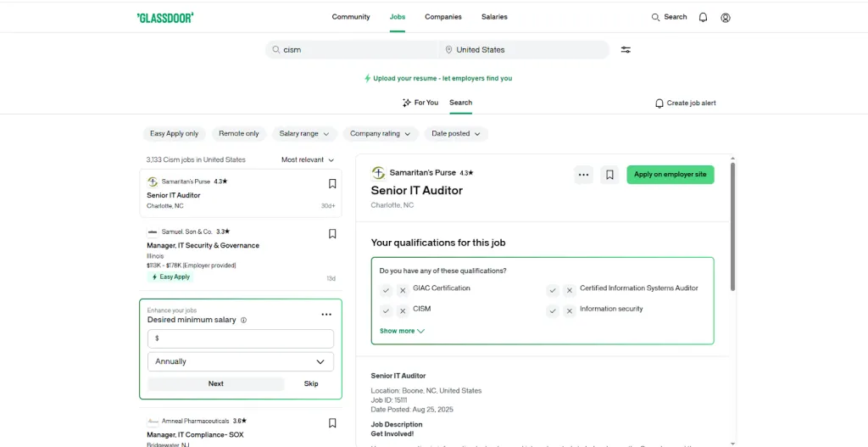The height and width of the screenshot is (447, 868).
Task: Bookmark the Amneal Pharmaceuticals job
Action: pos(332,423)
